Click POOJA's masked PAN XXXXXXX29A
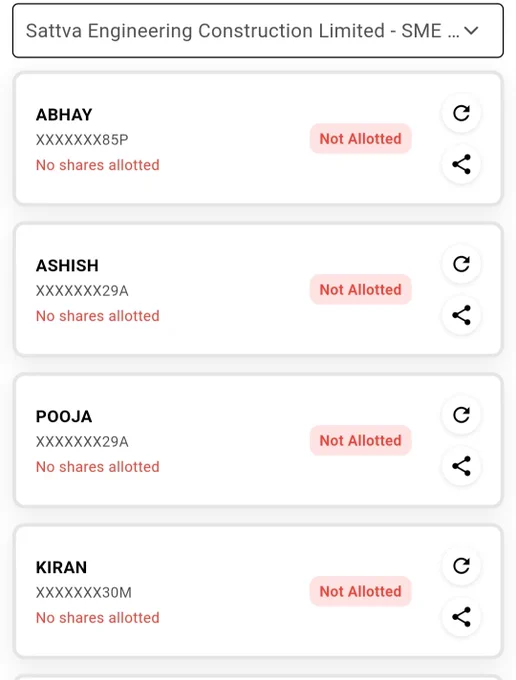This screenshot has height=680, width=516. [82, 441]
